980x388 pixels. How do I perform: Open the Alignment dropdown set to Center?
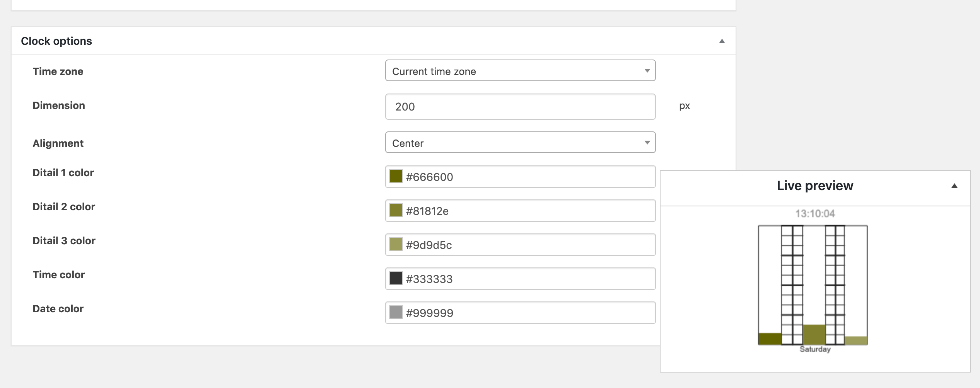(x=520, y=142)
